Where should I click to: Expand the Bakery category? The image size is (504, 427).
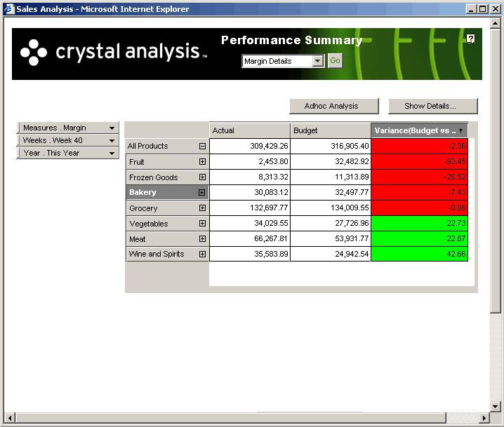pos(201,192)
